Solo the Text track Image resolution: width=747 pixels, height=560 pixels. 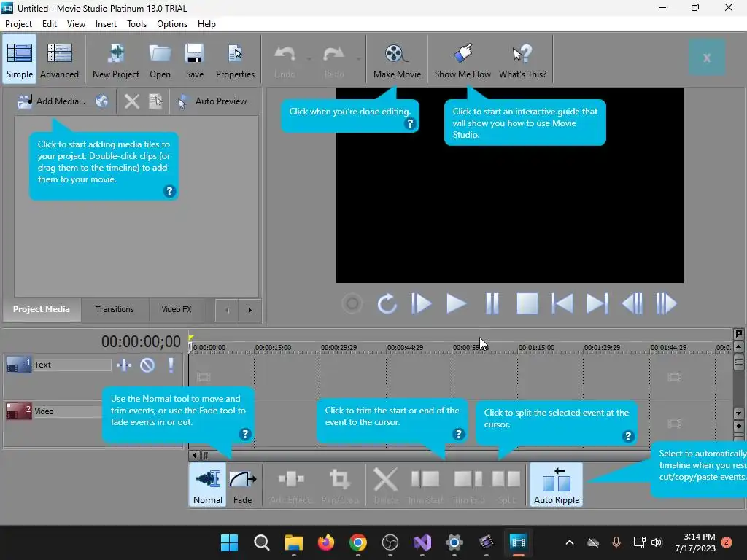[x=171, y=365]
